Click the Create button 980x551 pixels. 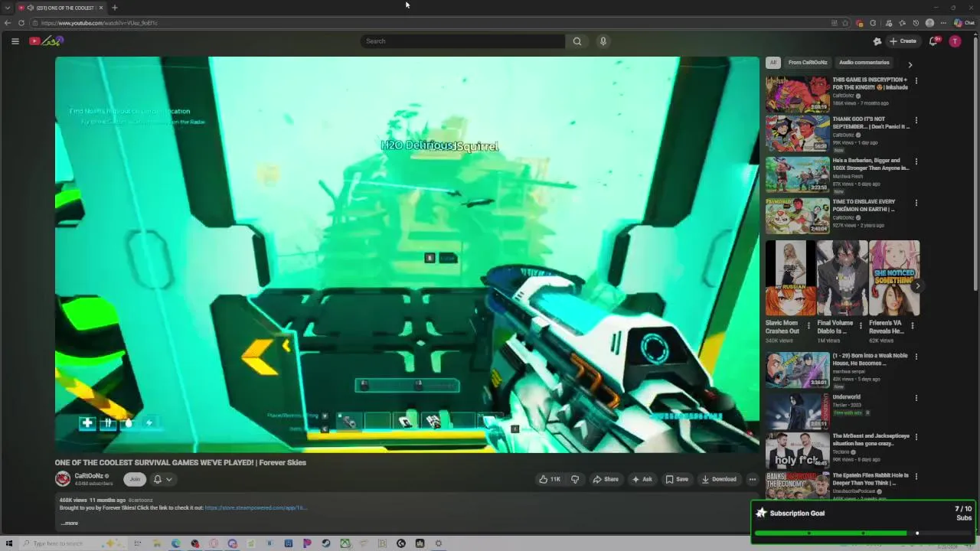click(x=903, y=41)
